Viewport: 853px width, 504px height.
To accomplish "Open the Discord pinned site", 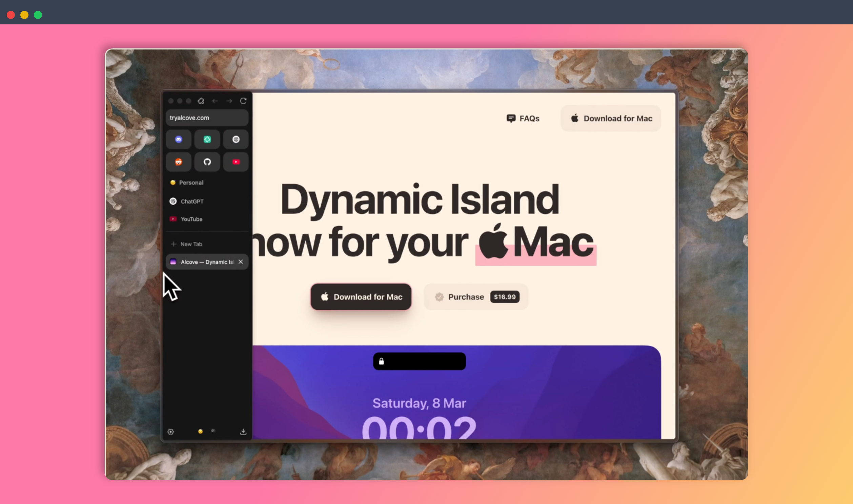I will 178,140.
